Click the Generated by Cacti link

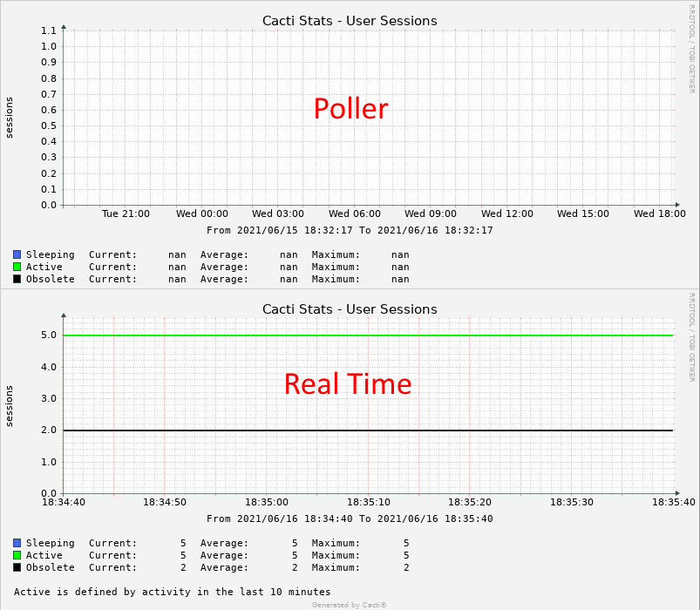point(350,604)
